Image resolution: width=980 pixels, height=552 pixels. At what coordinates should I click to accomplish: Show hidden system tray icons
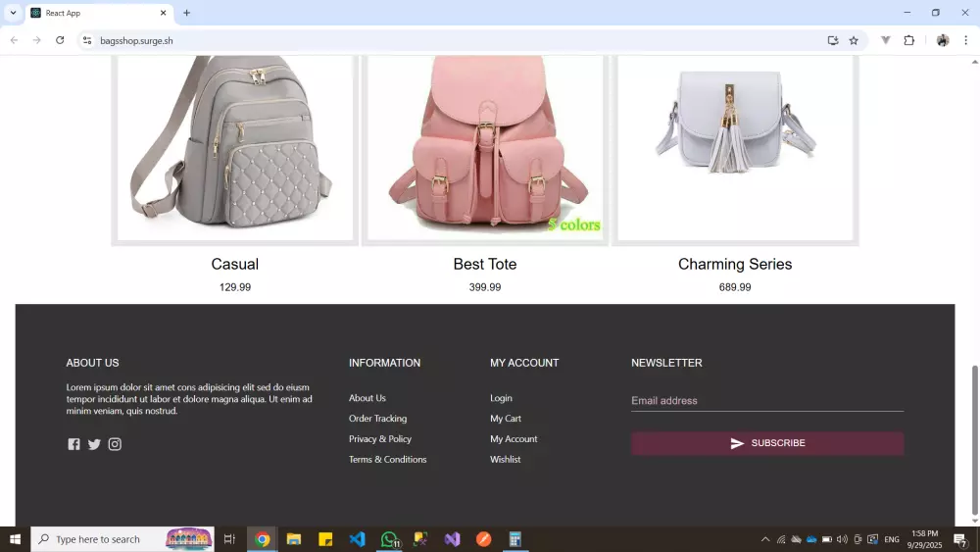(765, 539)
